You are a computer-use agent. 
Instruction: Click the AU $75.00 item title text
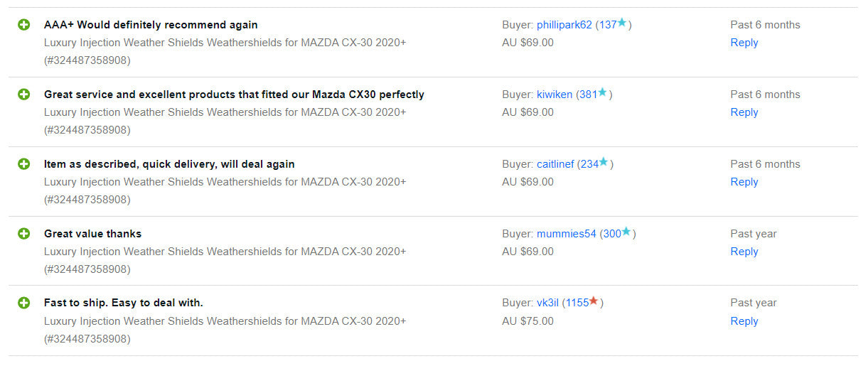(225, 321)
